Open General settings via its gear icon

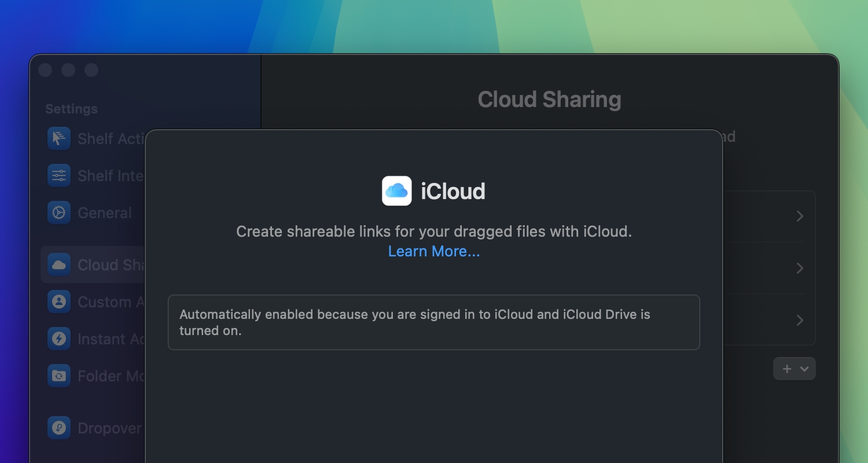[59, 212]
